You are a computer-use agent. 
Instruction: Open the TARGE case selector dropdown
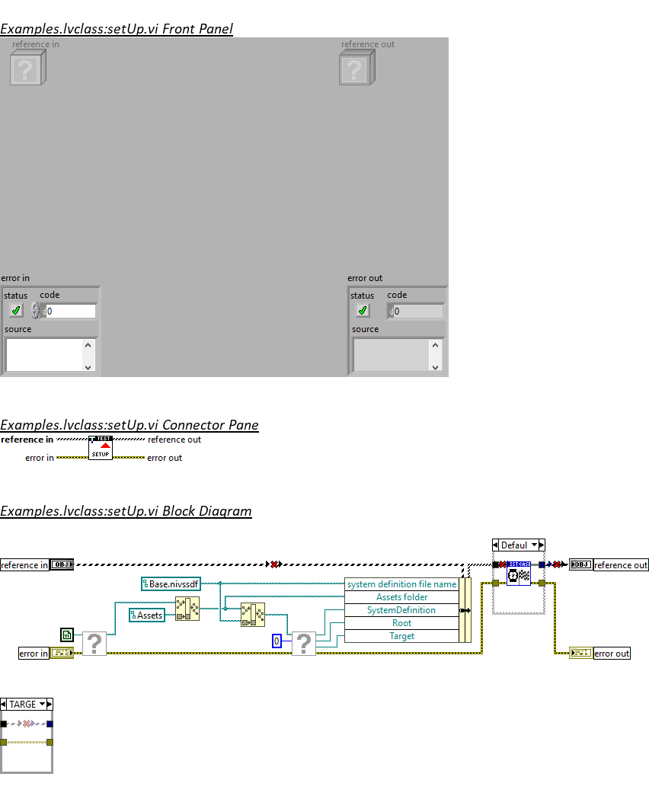(x=43, y=705)
